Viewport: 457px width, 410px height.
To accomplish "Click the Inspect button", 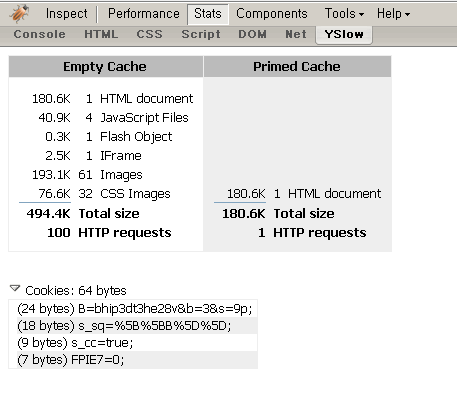I will pyautogui.click(x=67, y=14).
